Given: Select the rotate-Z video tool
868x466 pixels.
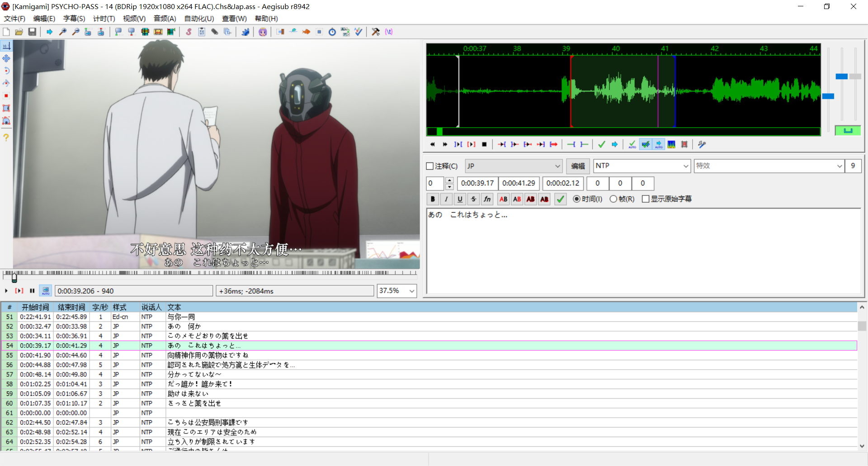Looking at the screenshot, I should tap(6, 71).
